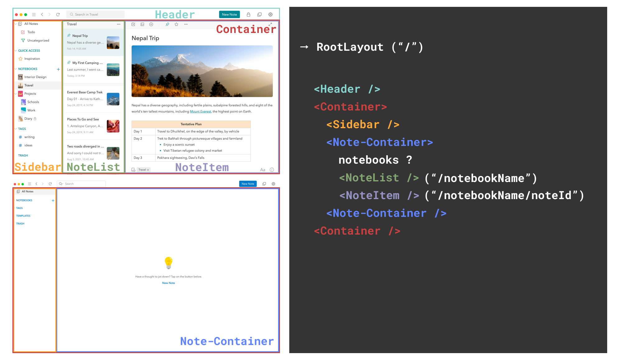Open the Travel list three-dots menu
The image size is (619, 364).
(119, 24)
